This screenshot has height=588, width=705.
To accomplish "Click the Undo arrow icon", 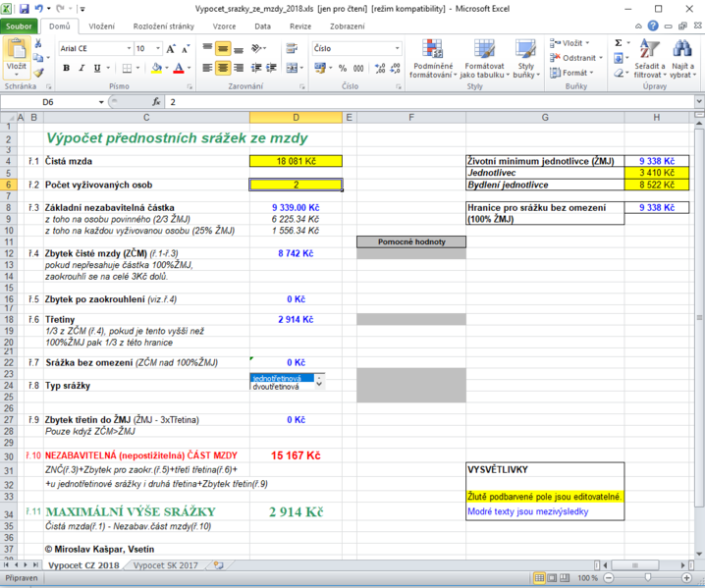I will pyautogui.click(x=39, y=9).
